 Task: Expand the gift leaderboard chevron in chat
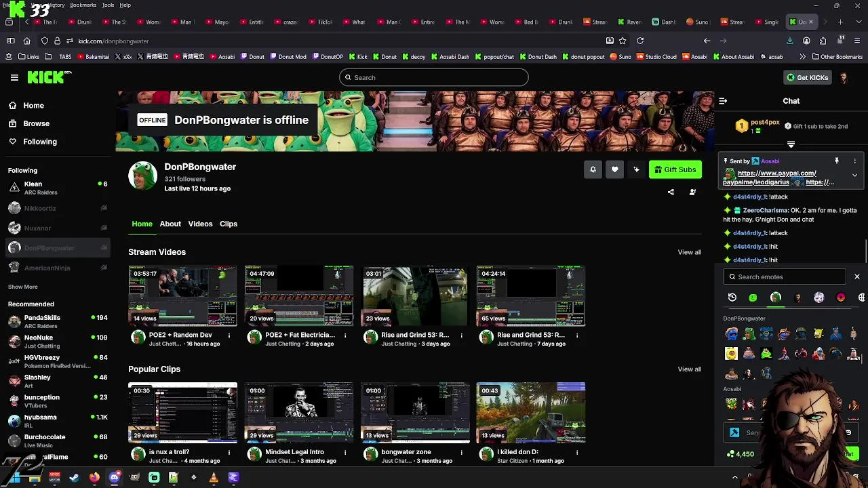(x=791, y=144)
